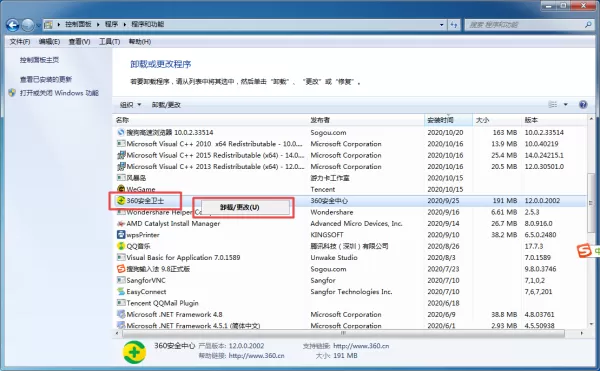Viewport: 600px width, 371px height.
Task: Click the Sogou IME floating toolbar icon
Action: (x=584, y=251)
